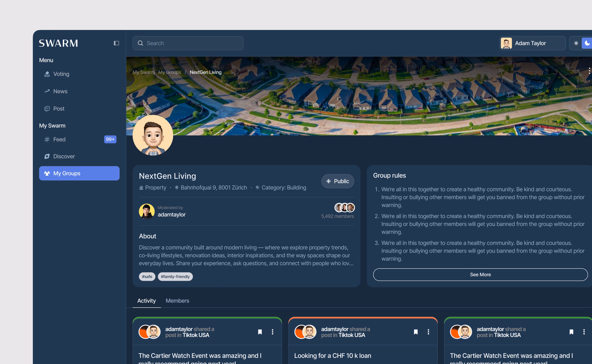Click the Public visibility button
This screenshot has height=364, width=592.
(x=338, y=181)
